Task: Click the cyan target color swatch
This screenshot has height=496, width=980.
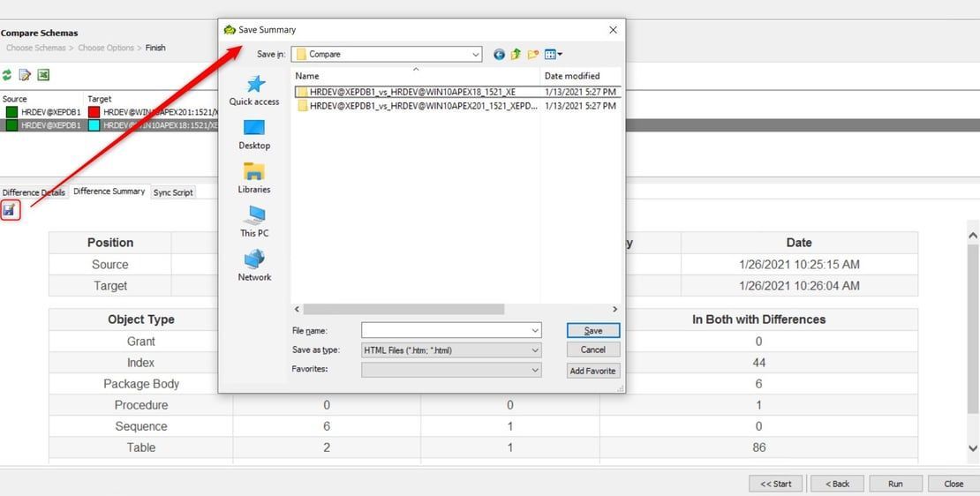Action: [x=94, y=125]
